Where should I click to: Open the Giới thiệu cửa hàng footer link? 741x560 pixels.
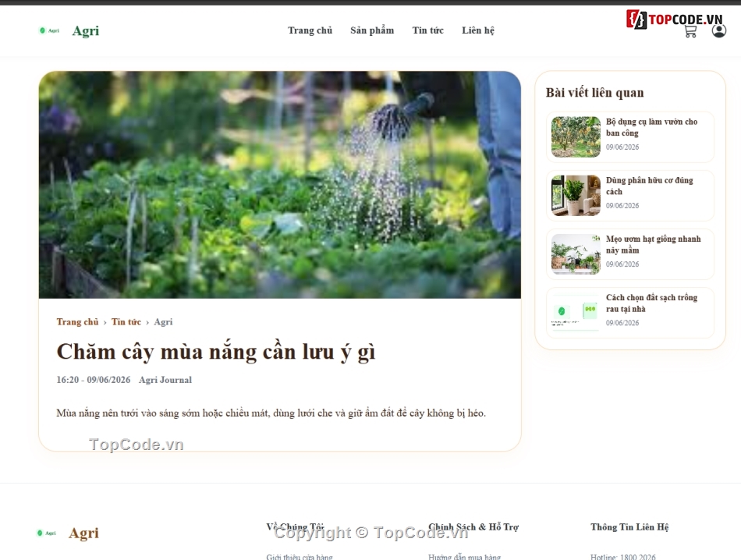300,557
